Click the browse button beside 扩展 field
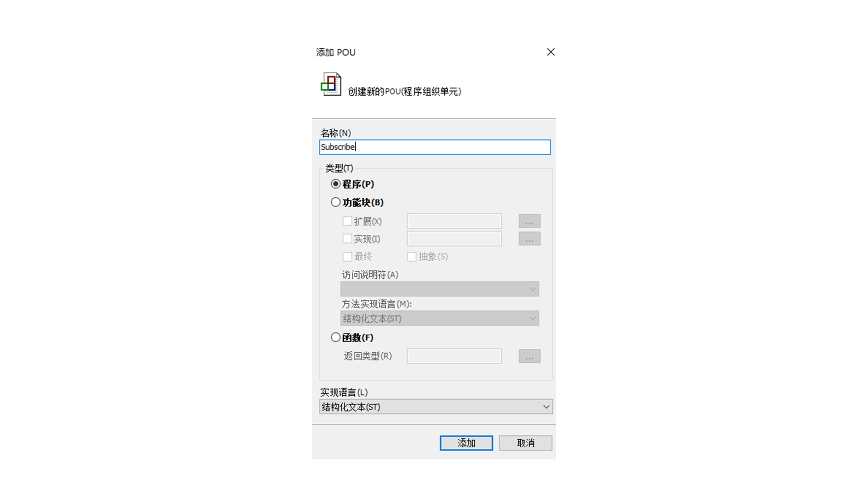Image resolution: width=868 pixels, height=488 pixels. pyautogui.click(x=529, y=221)
